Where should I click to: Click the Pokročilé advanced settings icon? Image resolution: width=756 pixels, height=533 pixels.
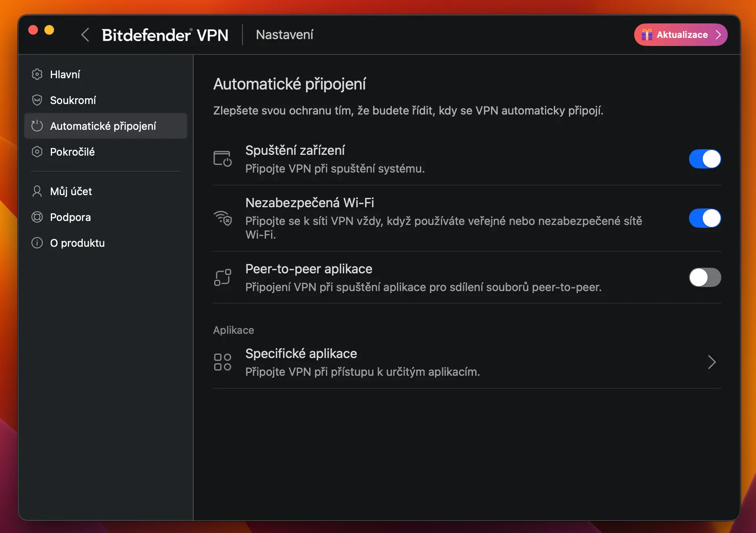(37, 152)
